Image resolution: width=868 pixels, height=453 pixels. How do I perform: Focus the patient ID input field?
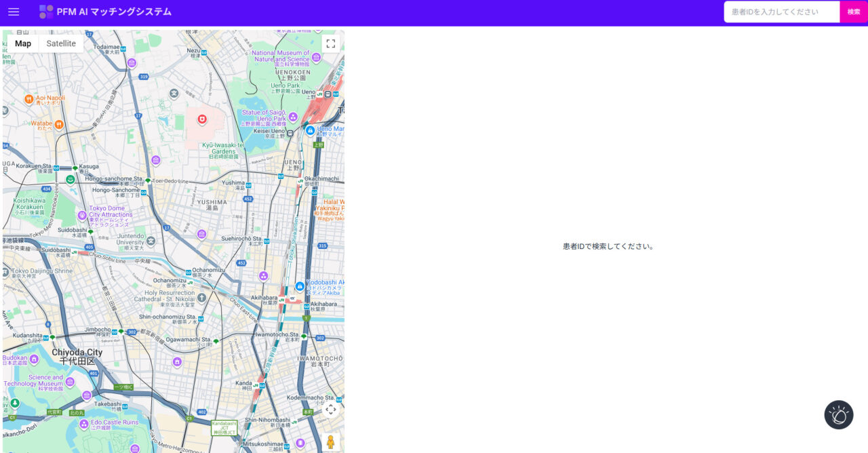point(781,12)
